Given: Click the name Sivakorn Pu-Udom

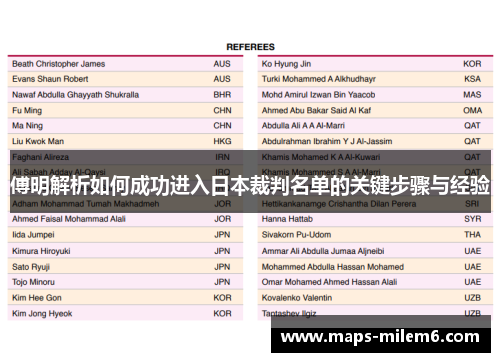Looking at the screenshot, I should coord(296,235).
